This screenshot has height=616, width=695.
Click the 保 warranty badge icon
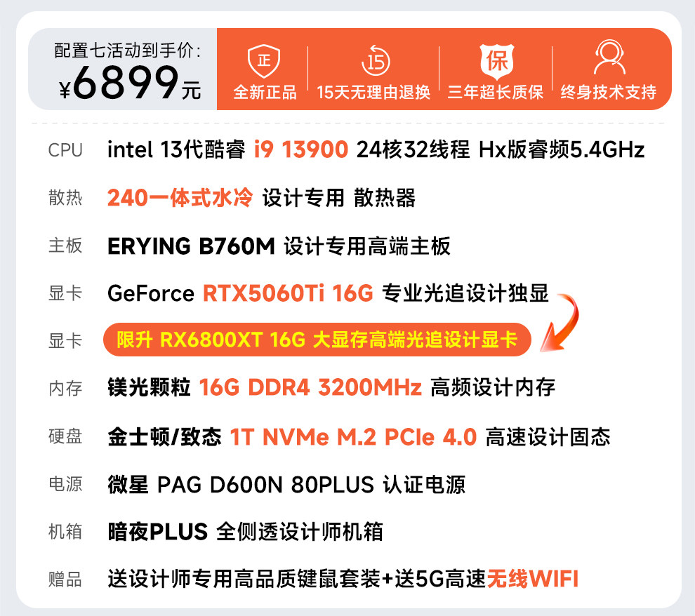click(497, 60)
